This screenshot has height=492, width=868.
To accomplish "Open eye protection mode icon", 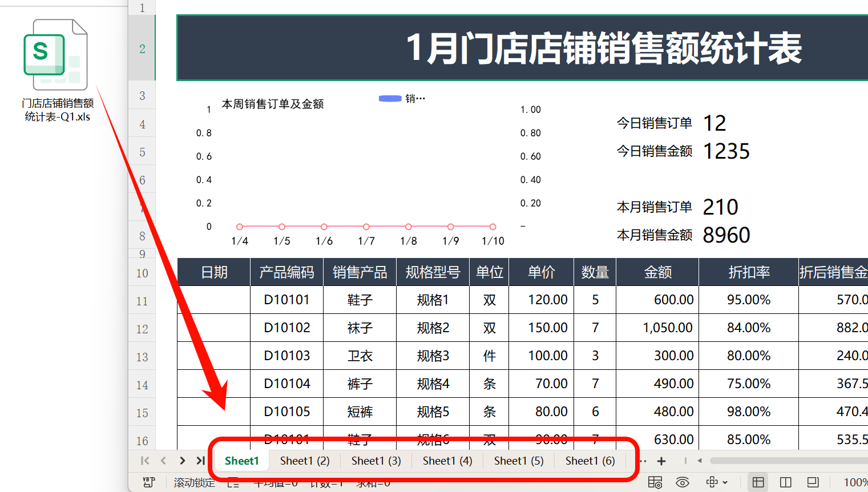I will click(683, 482).
